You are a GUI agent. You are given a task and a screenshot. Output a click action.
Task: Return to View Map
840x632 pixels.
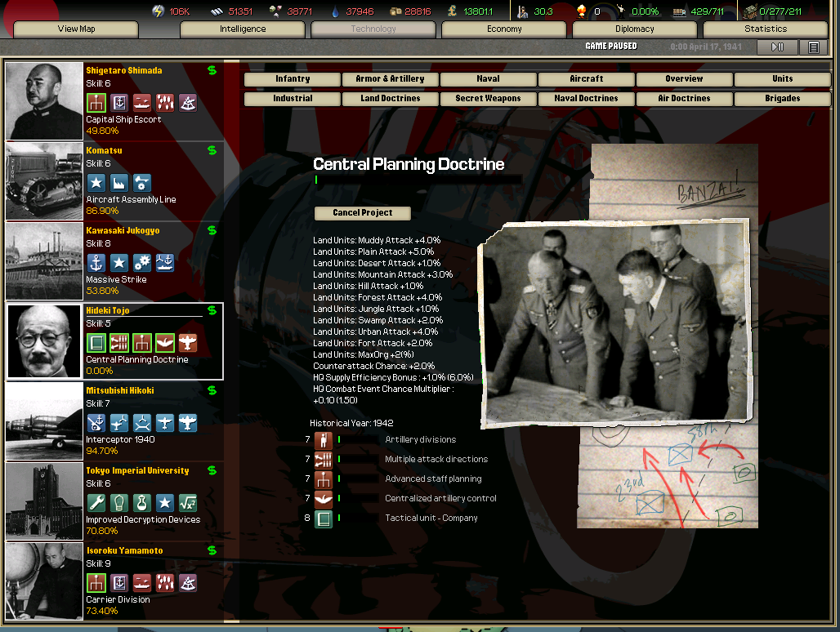76,29
